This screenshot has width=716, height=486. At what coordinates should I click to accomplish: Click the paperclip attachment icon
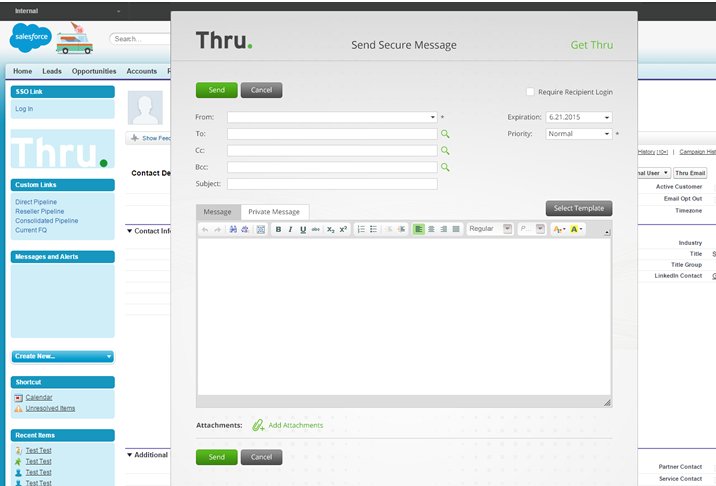click(x=258, y=425)
